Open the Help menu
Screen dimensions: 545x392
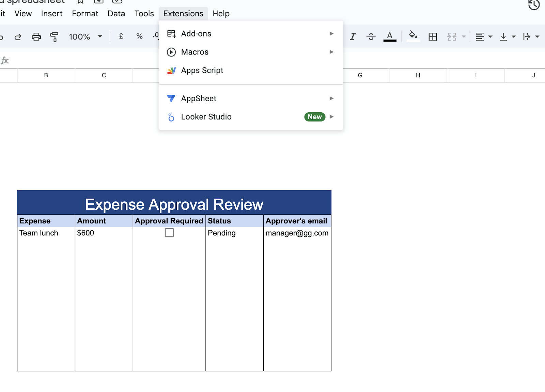point(221,14)
